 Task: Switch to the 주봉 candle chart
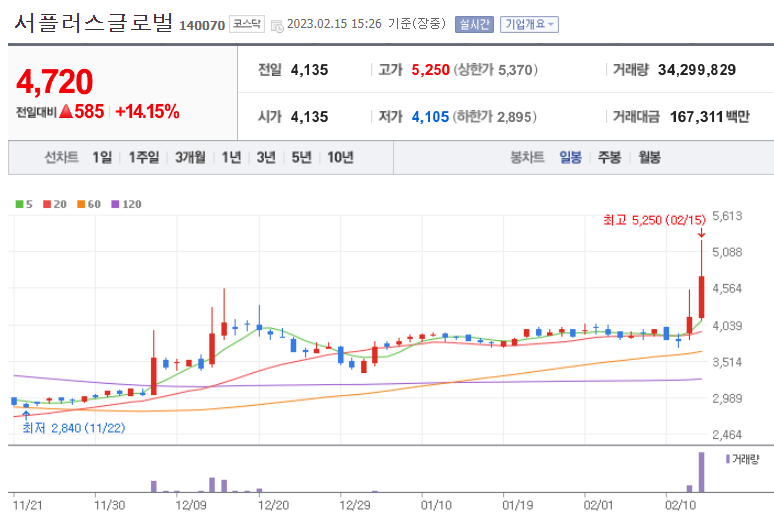pyautogui.click(x=609, y=158)
